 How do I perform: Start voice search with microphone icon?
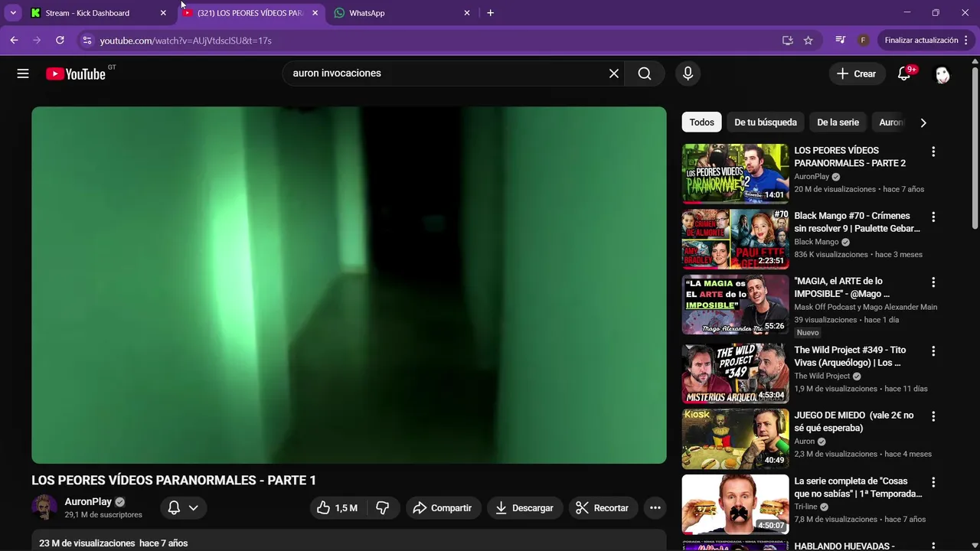(688, 73)
